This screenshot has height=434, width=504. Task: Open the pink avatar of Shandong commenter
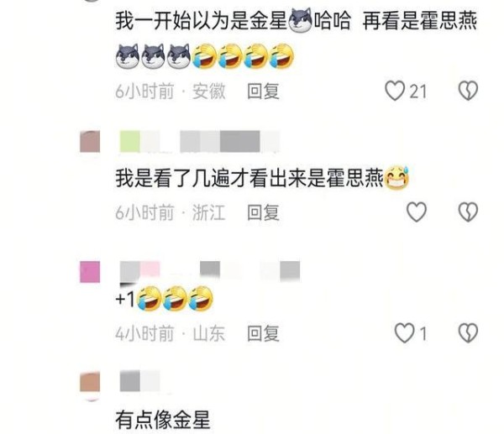point(90,272)
